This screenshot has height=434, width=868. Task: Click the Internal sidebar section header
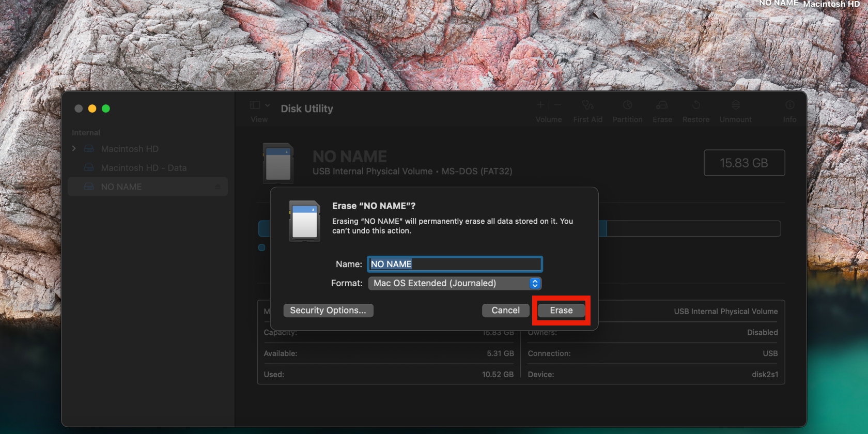[86, 133]
